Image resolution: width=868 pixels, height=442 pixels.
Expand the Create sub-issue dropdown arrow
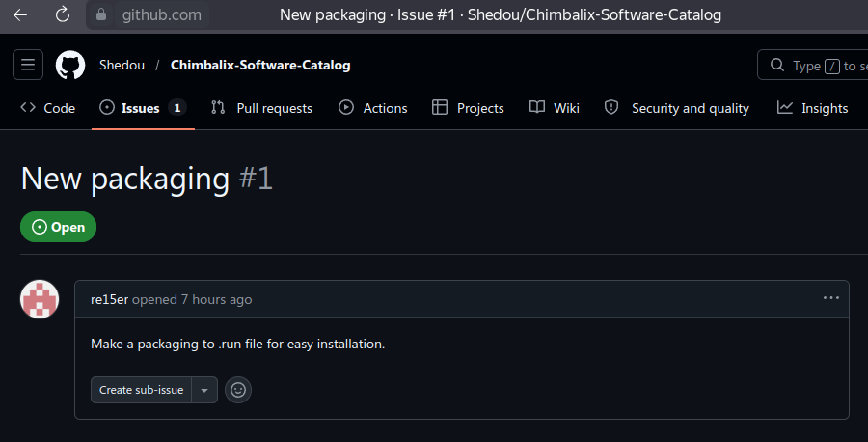click(x=204, y=390)
